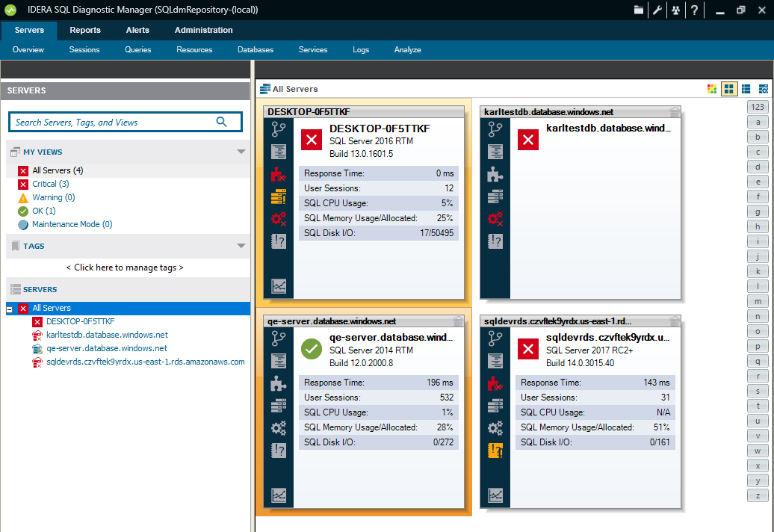Viewport: 774px width, 532px height.
Task: Select the Maintenance Mode (0) view
Action: (x=72, y=224)
